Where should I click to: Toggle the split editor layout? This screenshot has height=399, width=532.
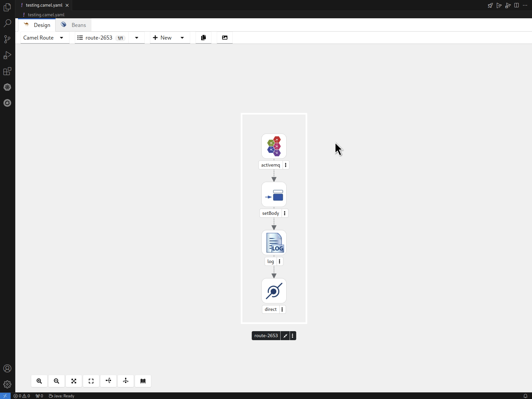click(x=516, y=5)
